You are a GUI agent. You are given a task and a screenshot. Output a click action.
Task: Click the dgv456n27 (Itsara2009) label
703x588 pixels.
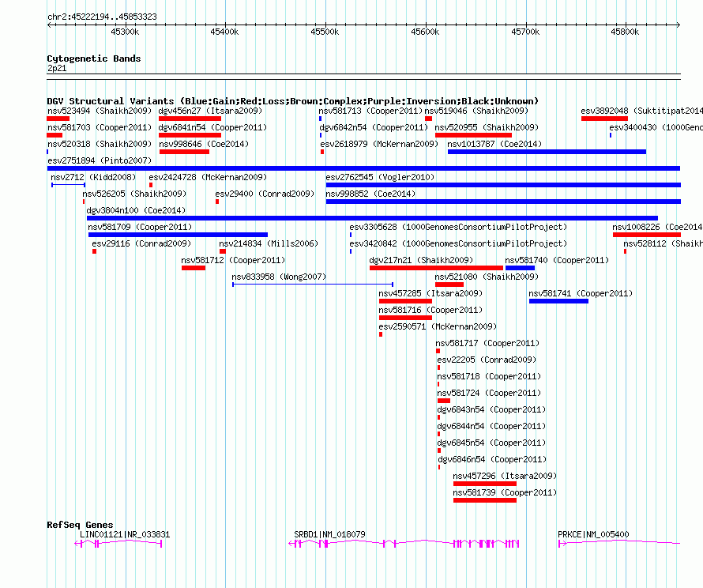(x=210, y=111)
